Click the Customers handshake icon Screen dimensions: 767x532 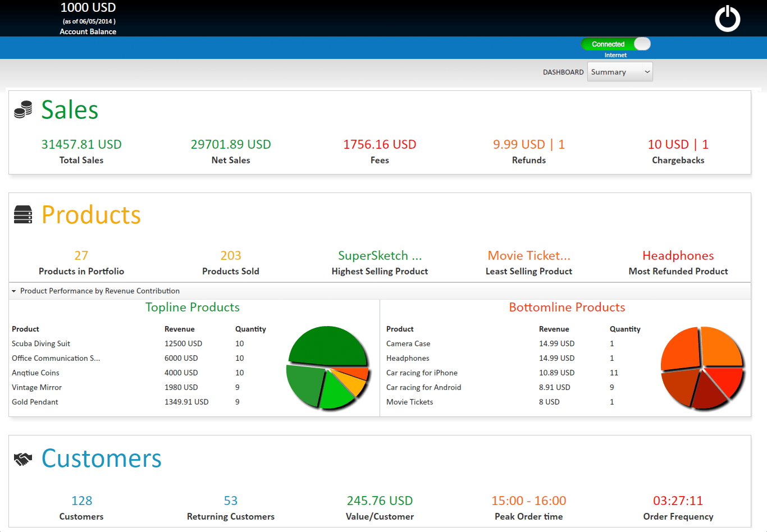coord(23,459)
